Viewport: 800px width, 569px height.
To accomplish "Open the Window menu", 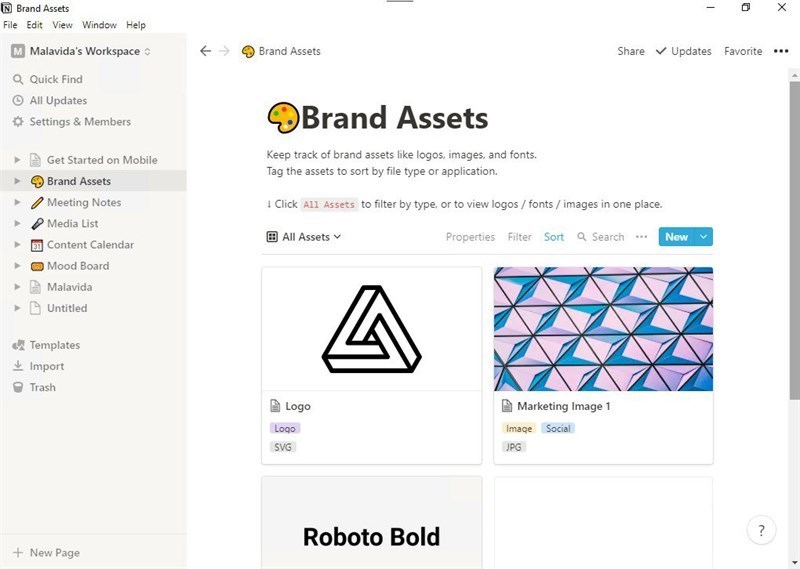I will (99, 25).
